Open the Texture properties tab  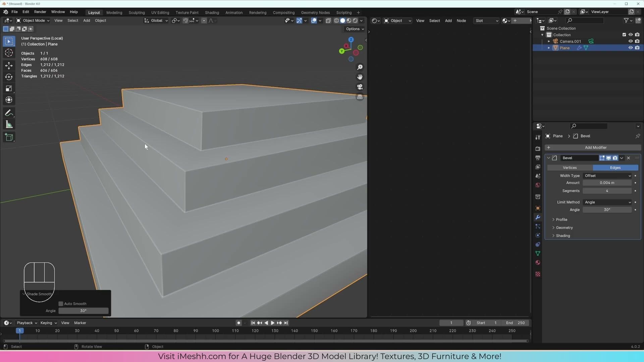click(x=538, y=274)
